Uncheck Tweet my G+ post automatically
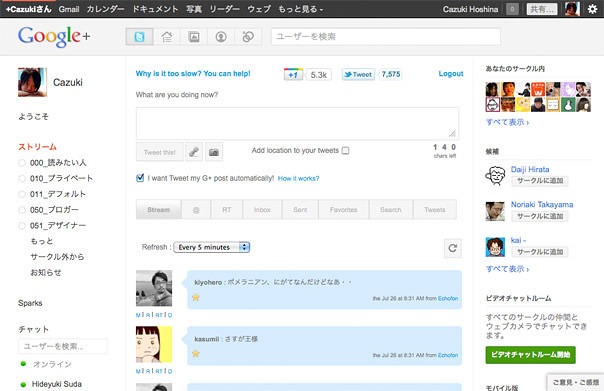This screenshot has height=391, width=604. click(x=140, y=178)
